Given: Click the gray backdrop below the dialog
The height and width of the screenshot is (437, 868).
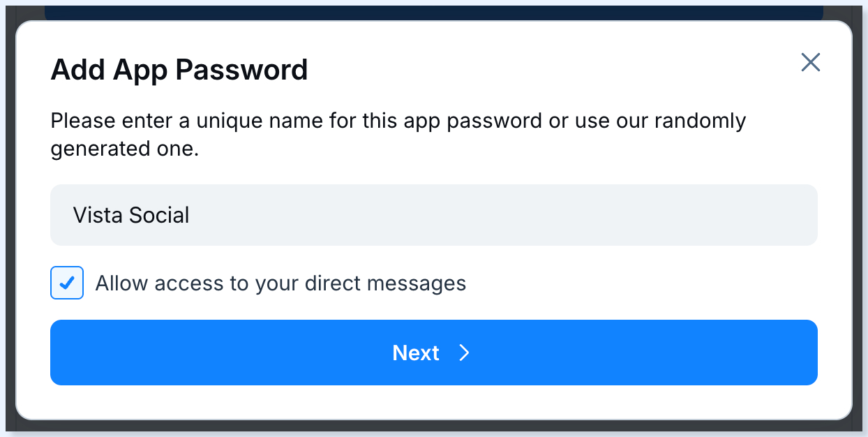Looking at the screenshot, I should pos(433,427).
